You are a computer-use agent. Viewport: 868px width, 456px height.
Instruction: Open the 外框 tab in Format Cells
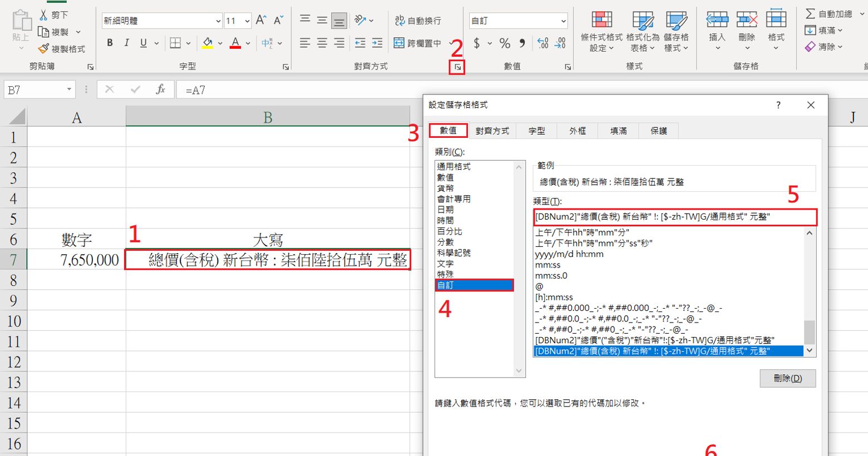click(x=577, y=131)
